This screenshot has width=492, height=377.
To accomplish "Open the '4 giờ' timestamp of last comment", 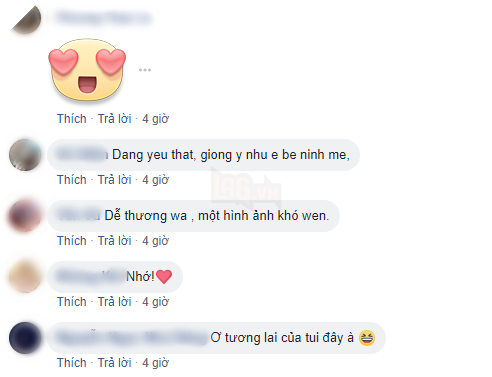I will point(156,363).
